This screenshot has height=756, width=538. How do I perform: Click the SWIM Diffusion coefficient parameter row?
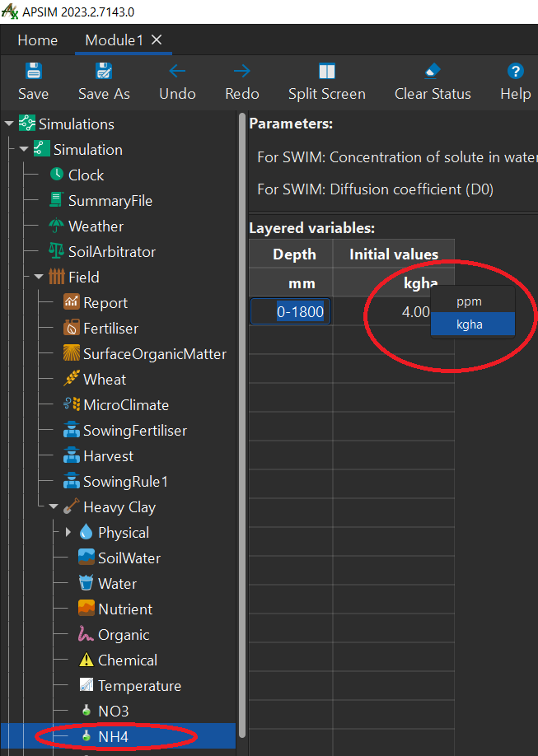(x=376, y=189)
